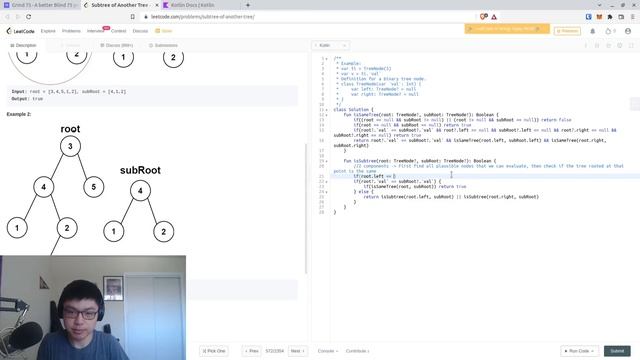The width and height of the screenshot is (640, 360).
Task: Go to previous problem with Prev
Action: pyautogui.click(x=251, y=351)
